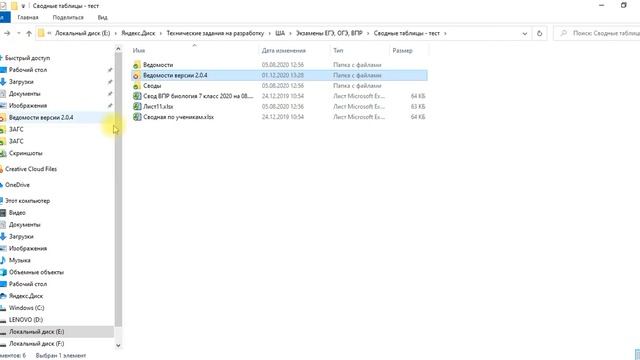Expand chevron after Локальный диск (E:) breadcrumb
This screenshot has width=640, height=360.
tap(116, 33)
